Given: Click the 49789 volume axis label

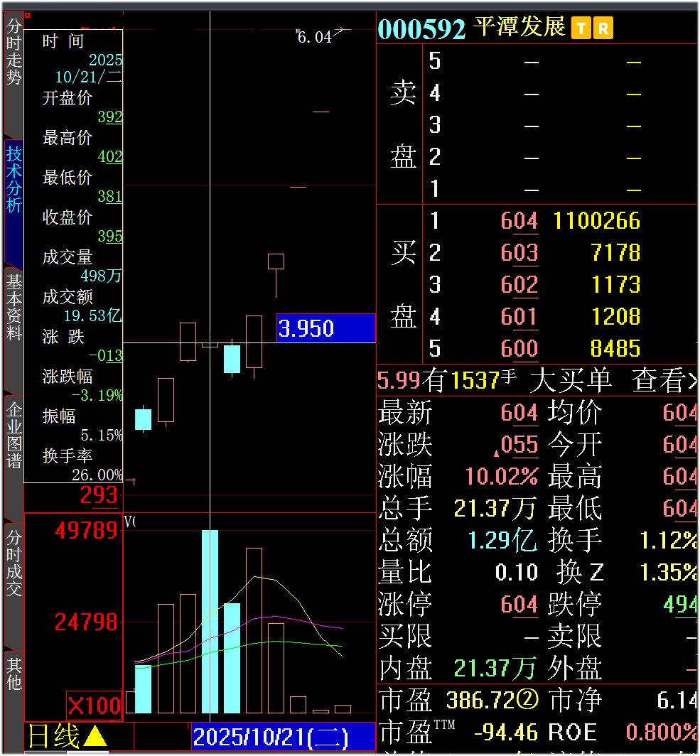Looking at the screenshot, I should (86, 530).
